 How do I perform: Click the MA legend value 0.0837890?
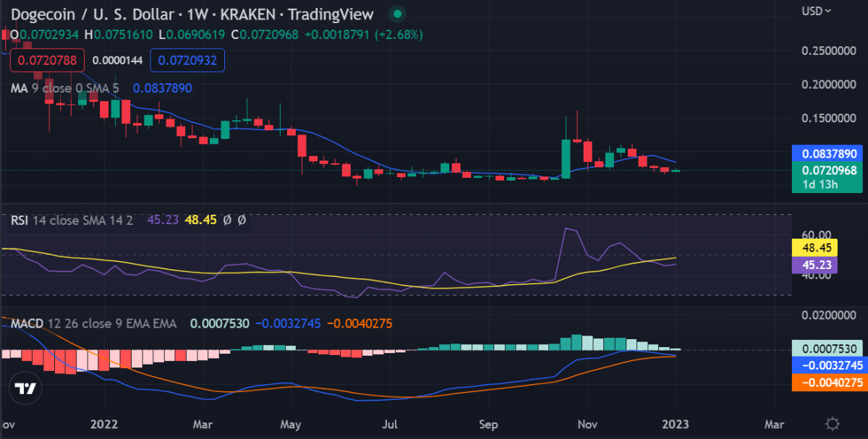(x=162, y=88)
